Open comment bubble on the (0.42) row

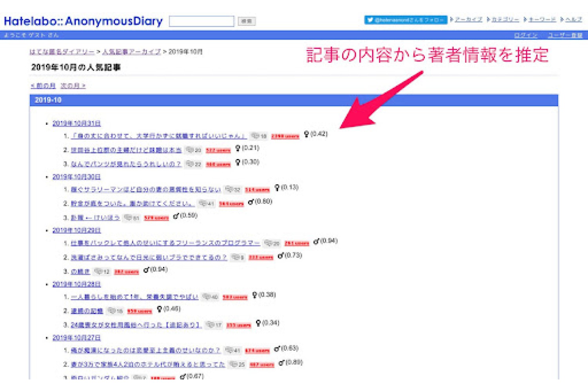click(x=259, y=136)
